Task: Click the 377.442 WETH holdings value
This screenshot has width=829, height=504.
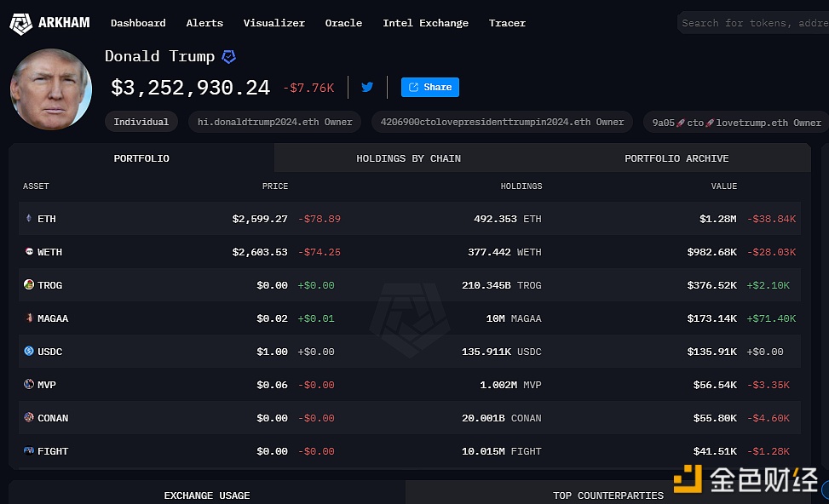Action: coord(505,252)
